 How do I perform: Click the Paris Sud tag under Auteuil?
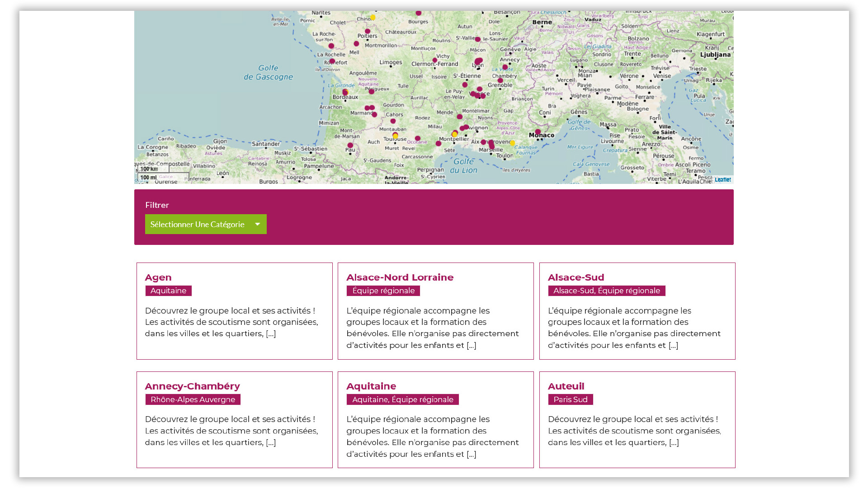pyautogui.click(x=570, y=399)
